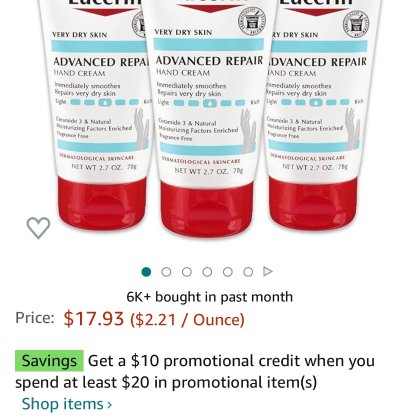The height and width of the screenshot is (420, 420).
Task: Click the dermatologist seal on middle tube
Action: click(x=252, y=22)
